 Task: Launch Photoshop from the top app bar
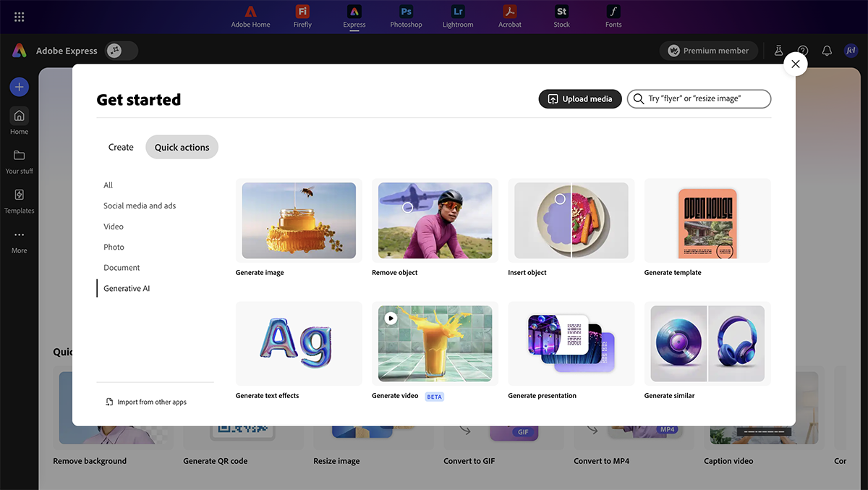click(x=406, y=16)
